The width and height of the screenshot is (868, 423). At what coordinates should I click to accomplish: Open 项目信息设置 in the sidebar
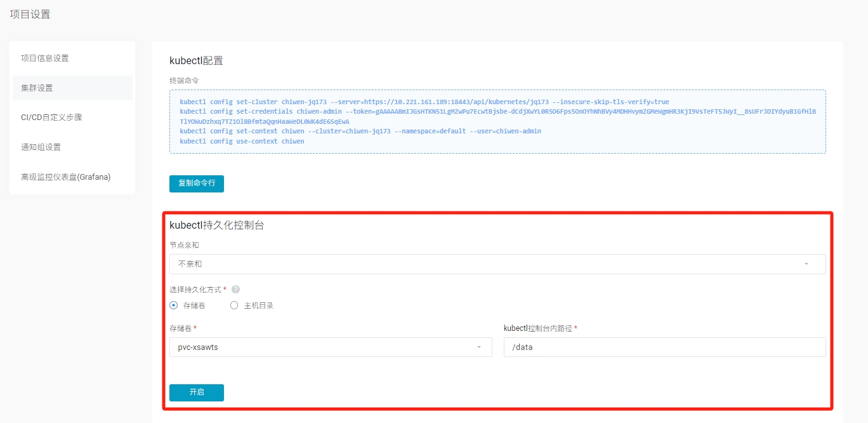click(45, 58)
